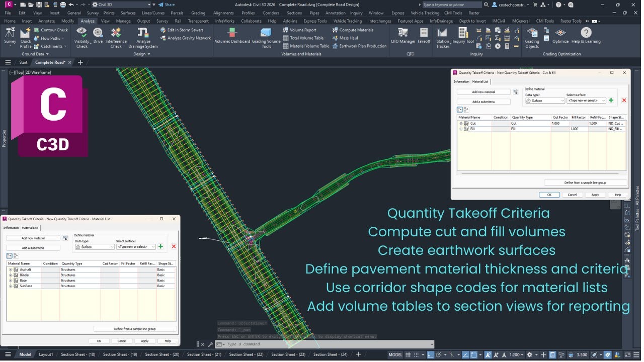Switch to the Home ribbon tab
This screenshot has width=644, height=362.
click(10, 21)
